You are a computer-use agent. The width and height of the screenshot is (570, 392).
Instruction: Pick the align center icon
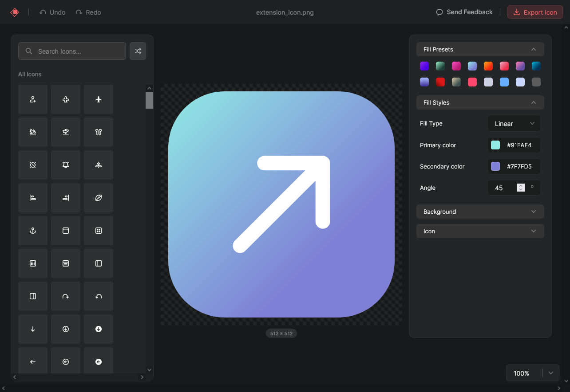99,165
